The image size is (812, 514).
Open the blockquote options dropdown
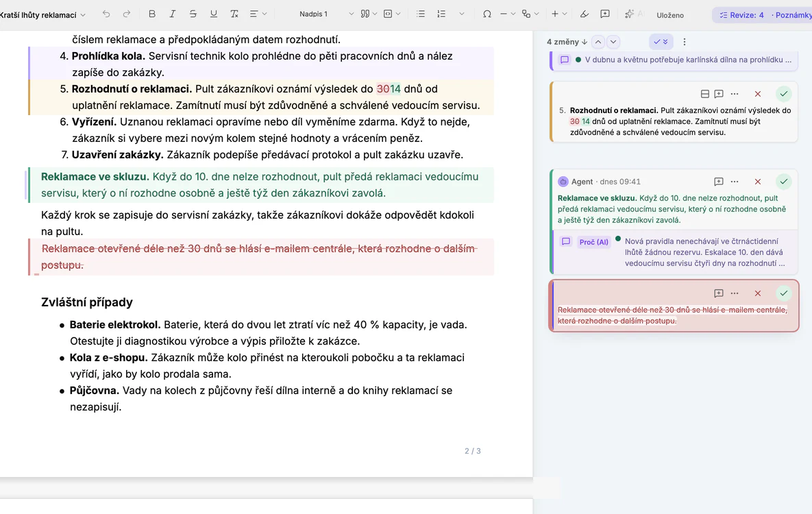point(369,14)
